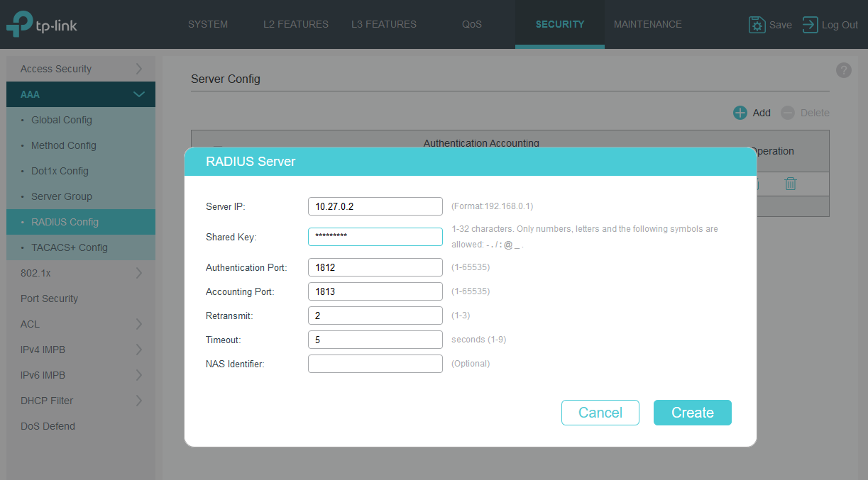The image size is (868, 480).
Task: Open the MAINTENANCE tab
Action: pyautogui.click(x=647, y=25)
